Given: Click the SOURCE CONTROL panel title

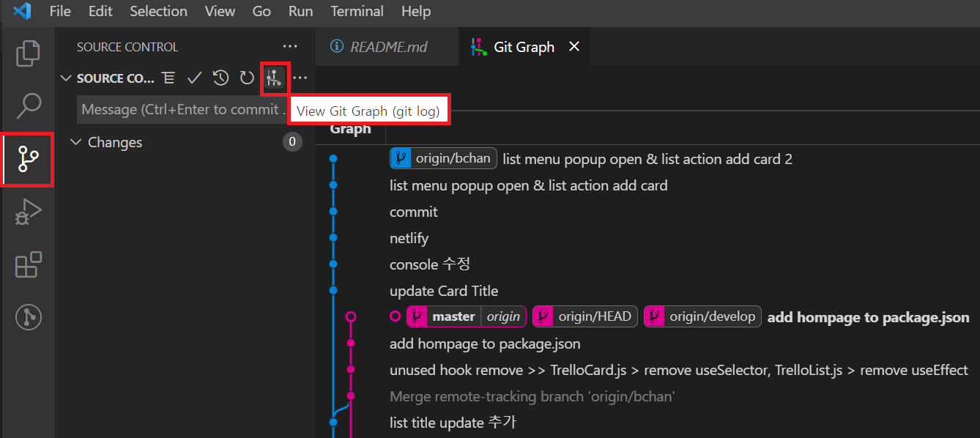Looking at the screenshot, I should 127,47.
